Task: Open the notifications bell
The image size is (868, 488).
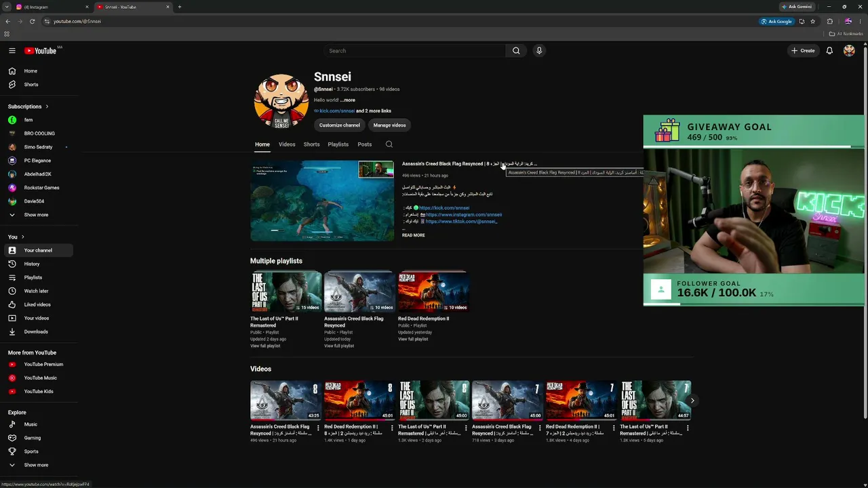Action: pos(829,51)
